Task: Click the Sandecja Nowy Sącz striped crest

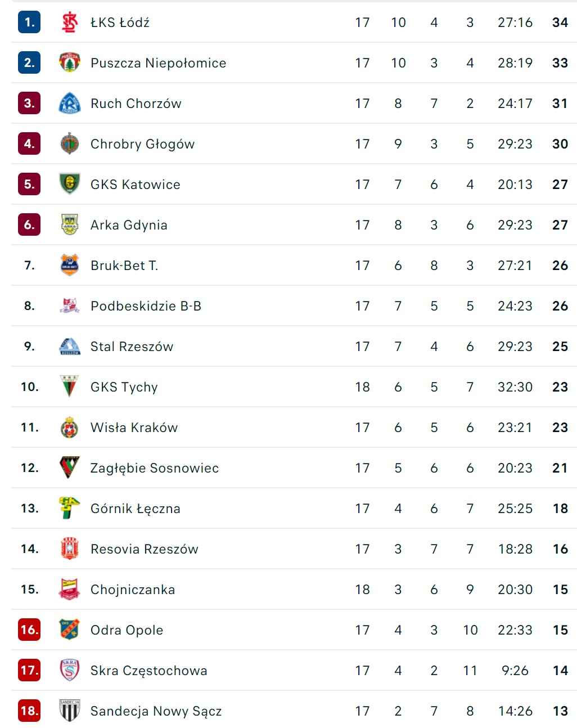Action: (x=70, y=711)
